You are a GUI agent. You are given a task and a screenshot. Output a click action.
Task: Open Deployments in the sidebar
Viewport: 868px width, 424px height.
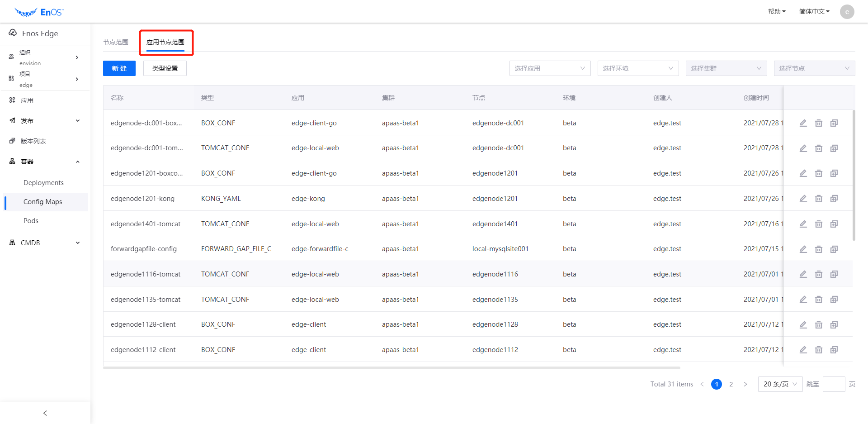point(43,183)
